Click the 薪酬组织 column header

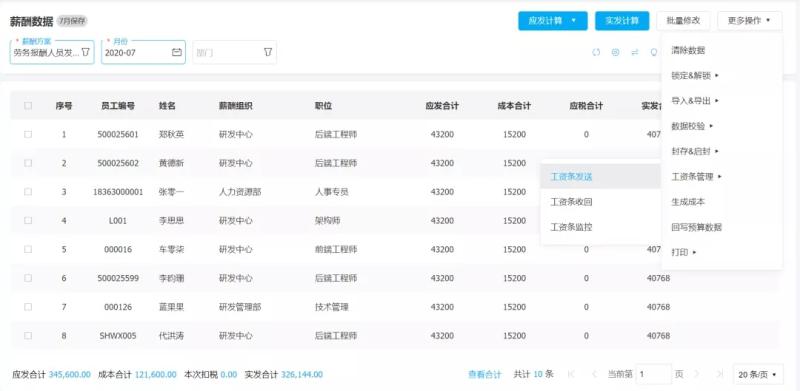coord(236,106)
